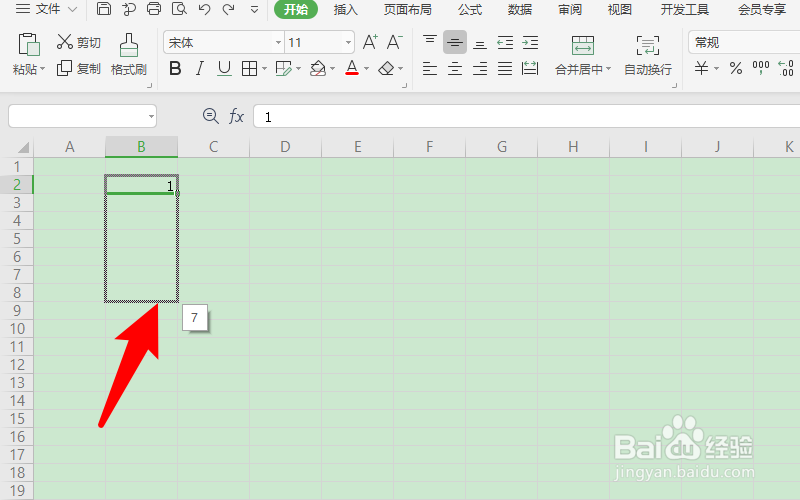The width and height of the screenshot is (800, 500).
Task: Expand the borders dropdown arrow
Action: (x=264, y=69)
